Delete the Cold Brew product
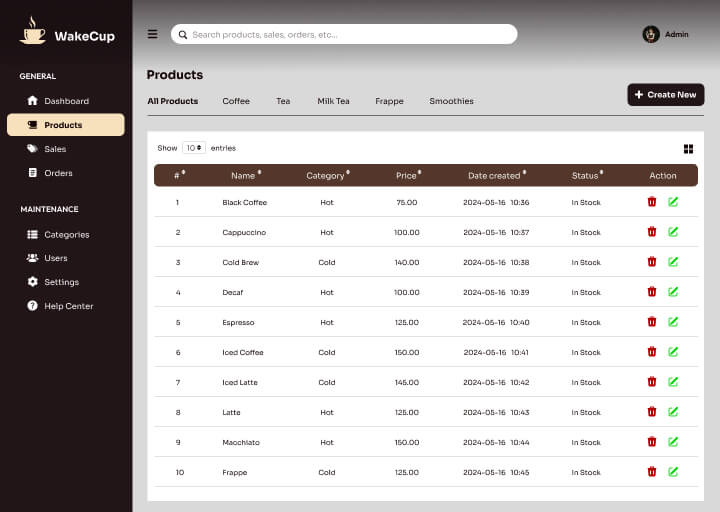This screenshot has height=512, width=720. 652,262
